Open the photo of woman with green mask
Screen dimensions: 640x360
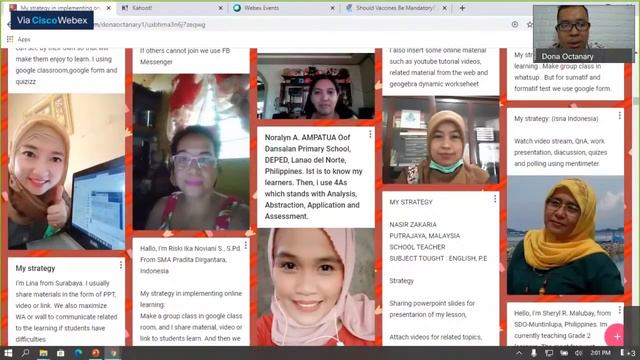(440, 140)
